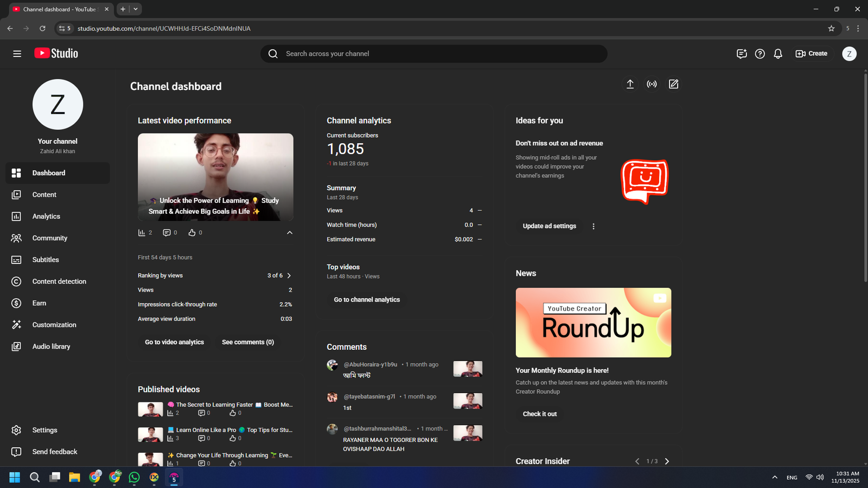Click the upload videos arrow icon
This screenshot has height=488, width=868.
630,84
